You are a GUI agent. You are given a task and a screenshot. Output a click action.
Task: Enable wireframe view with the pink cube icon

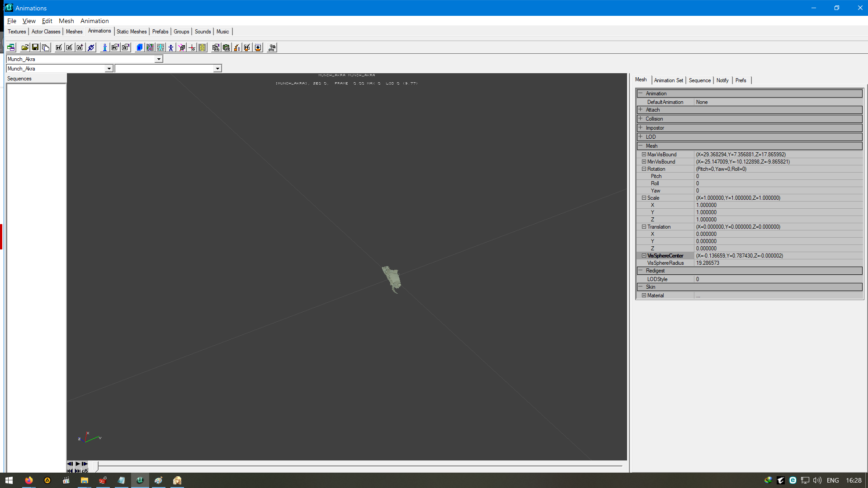click(x=182, y=47)
